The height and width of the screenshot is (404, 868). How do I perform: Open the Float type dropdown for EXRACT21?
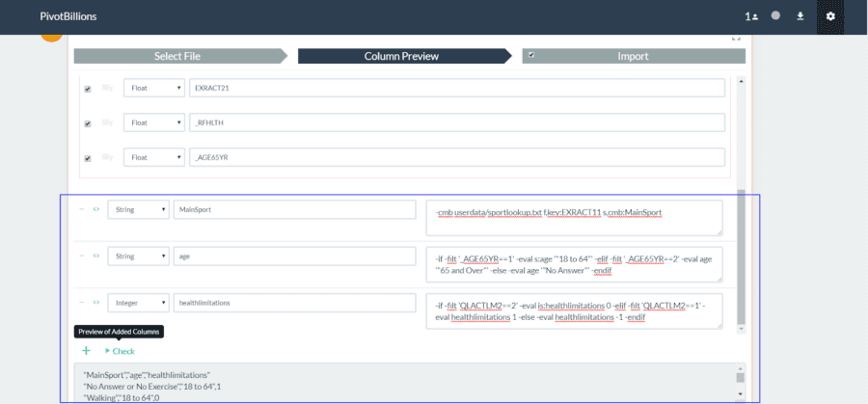click(154, 88)
